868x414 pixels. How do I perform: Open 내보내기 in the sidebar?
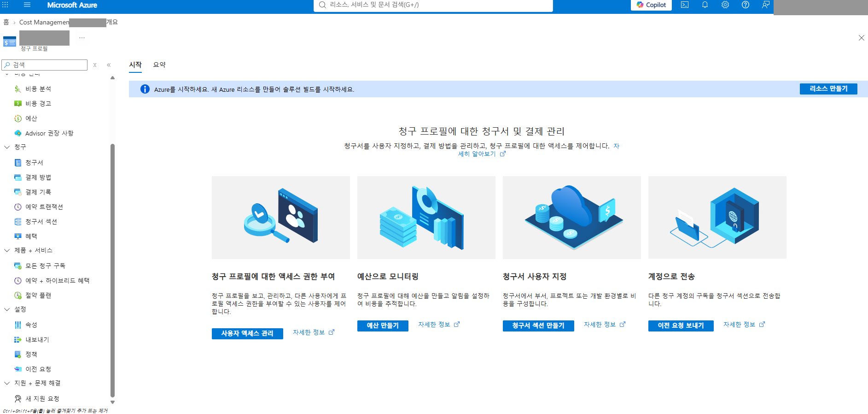(37, 340)
